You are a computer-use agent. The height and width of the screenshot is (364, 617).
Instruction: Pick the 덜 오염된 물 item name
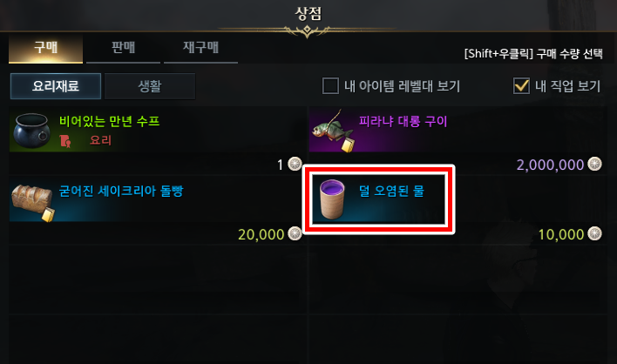click(391, 192)
